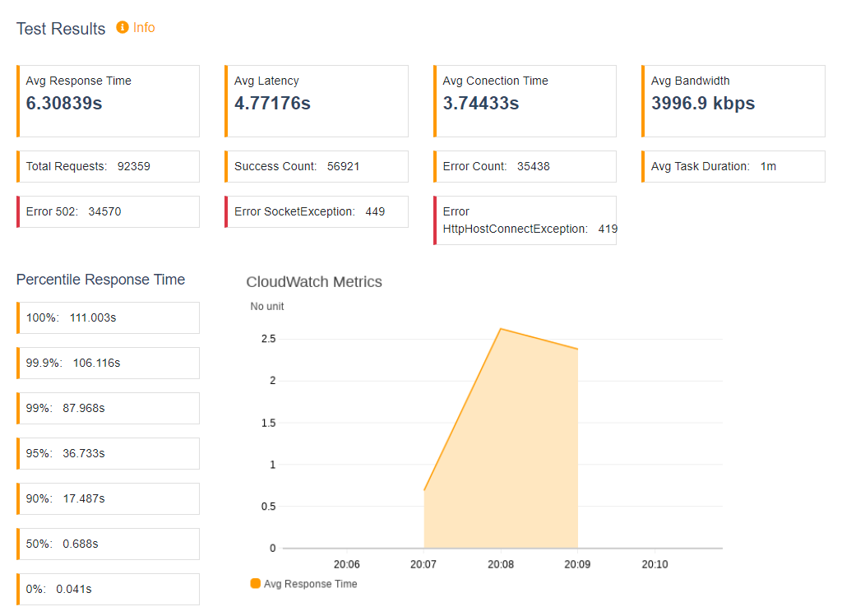Select the Avg Bandwidth value 3996.9 kbps

(703, 103)
